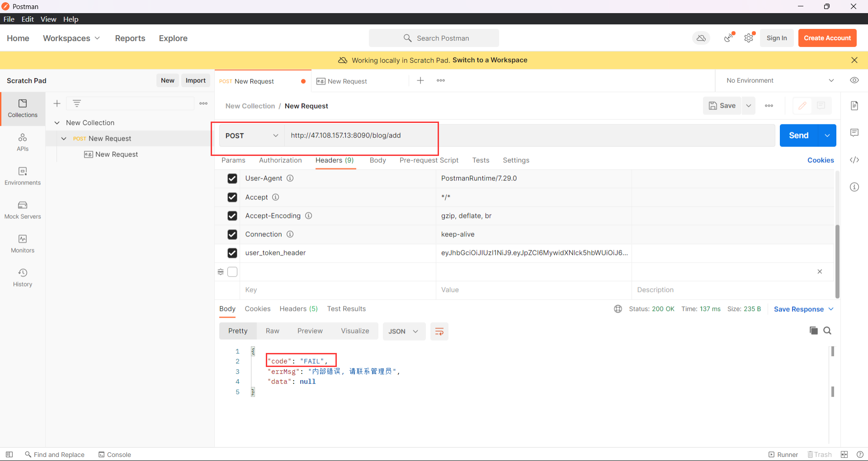
Task: Click the offline cloud sync icon
Action: coord(701,38)
